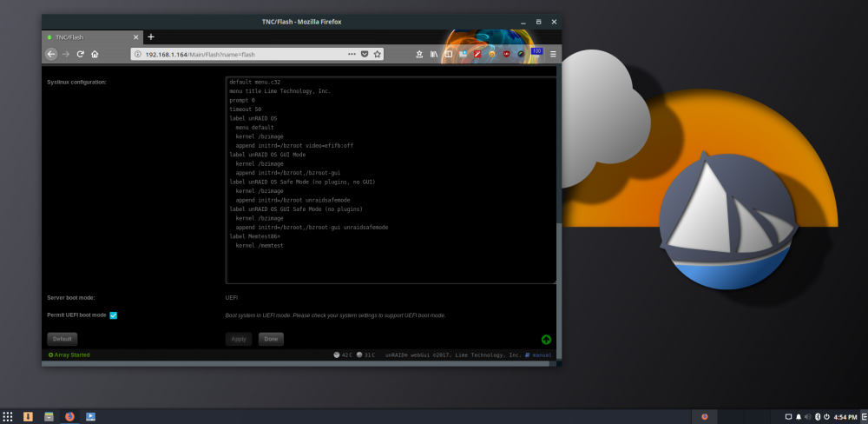This screenshot has height=424, width=868.
Task: Click the UEFI server boot mode value
Action: pos(232,298)
